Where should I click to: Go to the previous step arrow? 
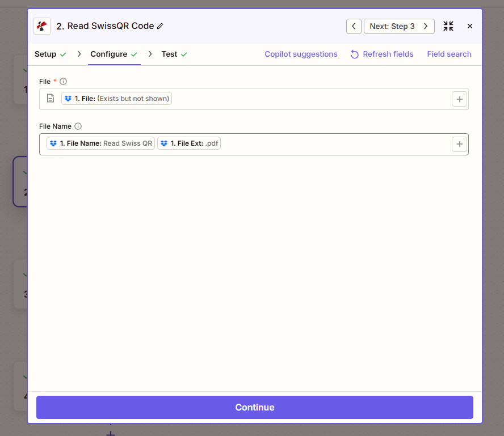tap(354, 26)
